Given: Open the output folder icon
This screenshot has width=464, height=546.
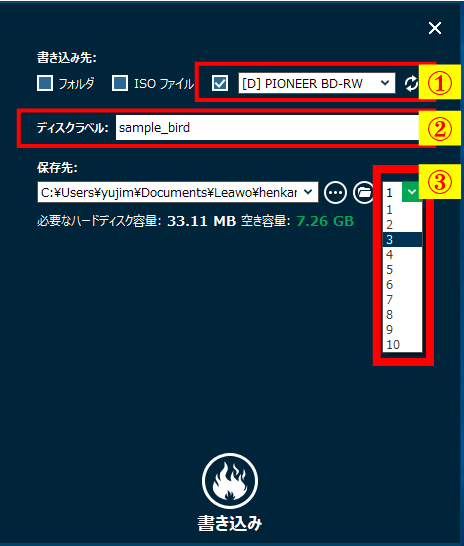Looking at the screenshot, I should coord(363,192).
